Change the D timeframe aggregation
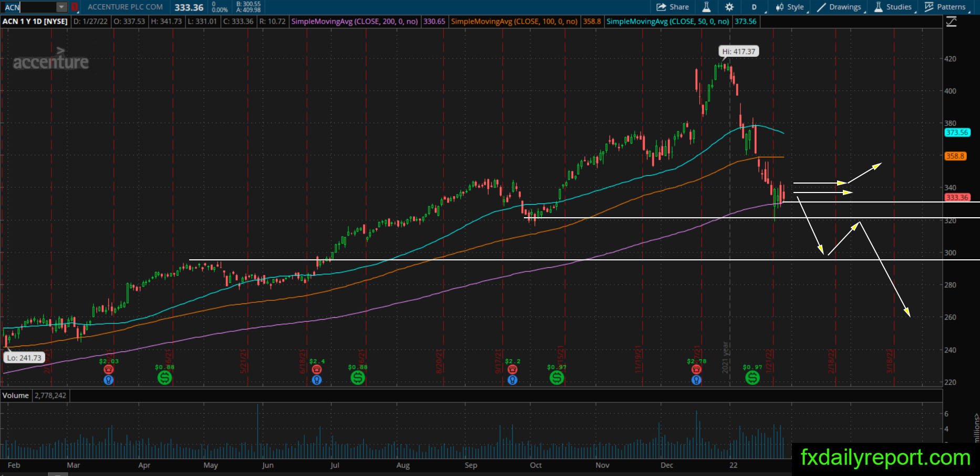This screenshot has width=980, height=476. point(754,7)
